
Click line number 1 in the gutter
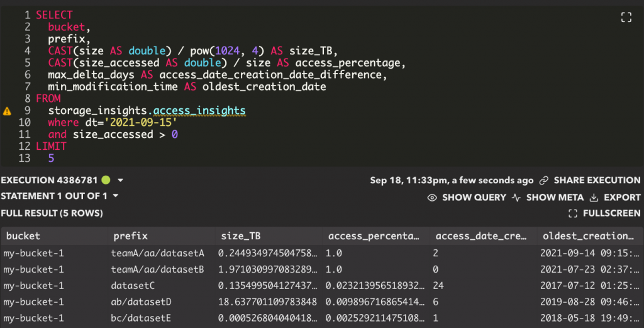click(x=28, y=15)
